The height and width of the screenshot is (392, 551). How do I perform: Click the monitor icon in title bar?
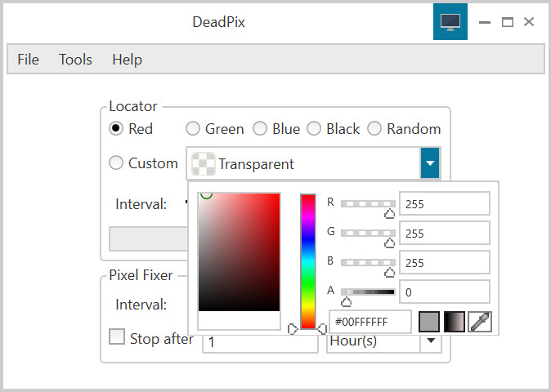click(450, 22)
